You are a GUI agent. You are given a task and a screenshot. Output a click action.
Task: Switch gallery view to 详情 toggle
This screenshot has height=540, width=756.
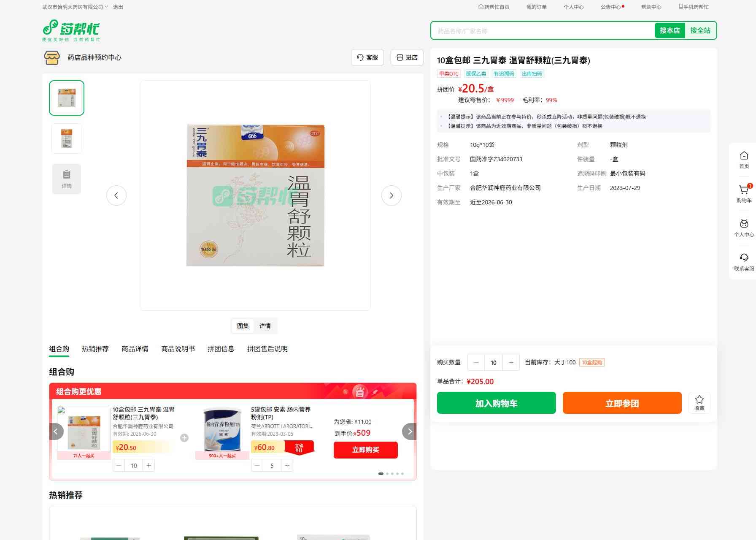coord(265,326)
